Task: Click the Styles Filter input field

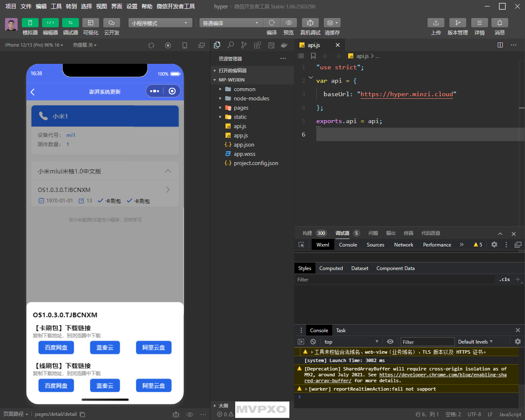Action: [x=395, y=280]
